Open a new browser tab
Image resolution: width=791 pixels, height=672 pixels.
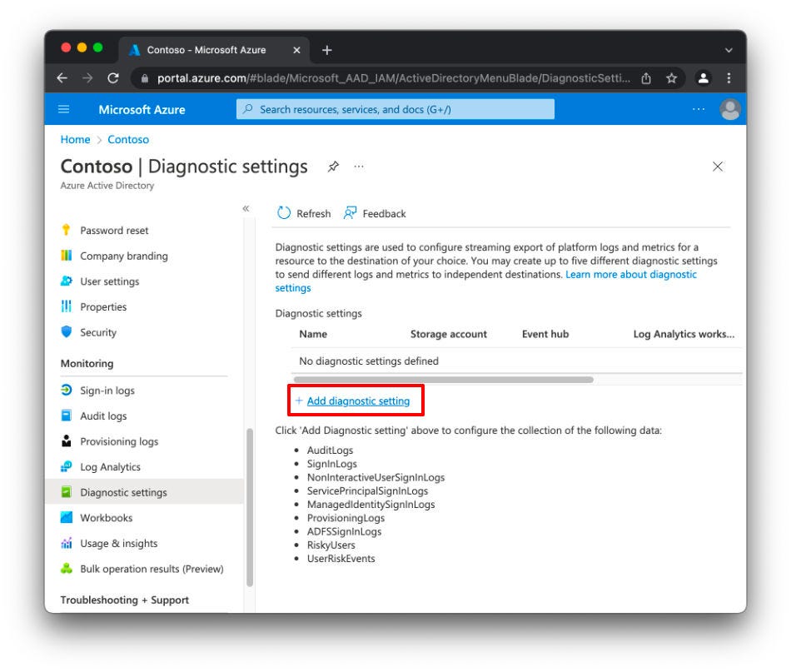[x=327, y=50]
